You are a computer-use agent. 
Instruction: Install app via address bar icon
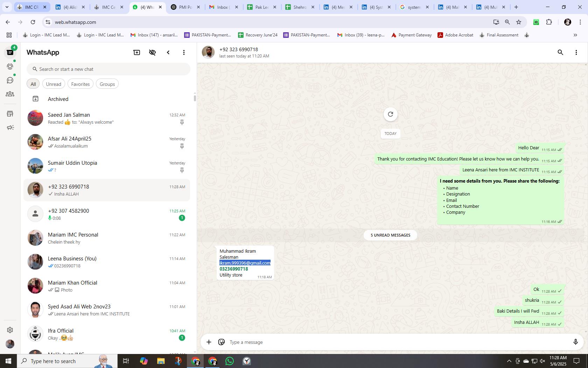click(496, 22)
